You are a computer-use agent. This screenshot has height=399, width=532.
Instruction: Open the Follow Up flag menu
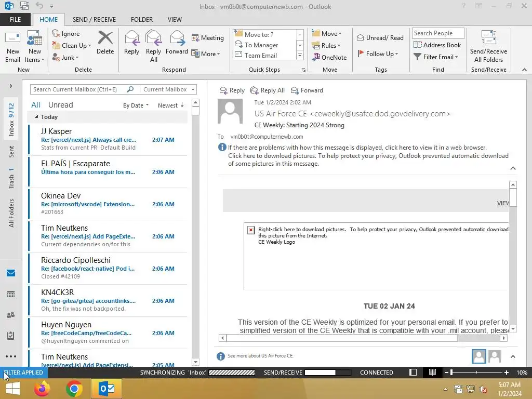[x=378, y=54]
